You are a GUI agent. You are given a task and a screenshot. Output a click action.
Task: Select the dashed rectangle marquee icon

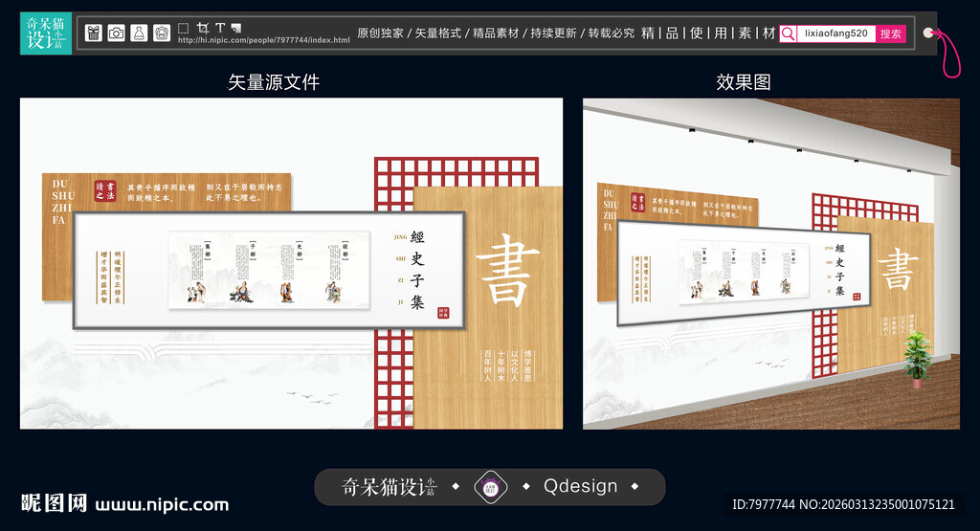point(183,28)
